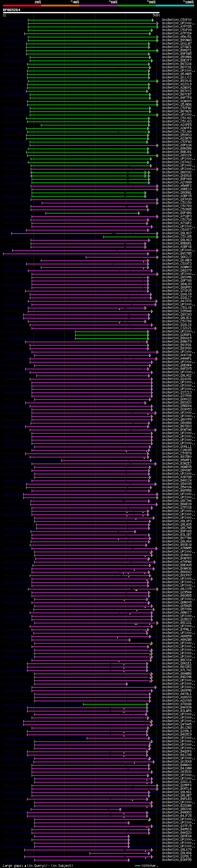Click the UniRef100_B9F4R6 label
This screenshot has height=868, width=197.
[177, 213]
